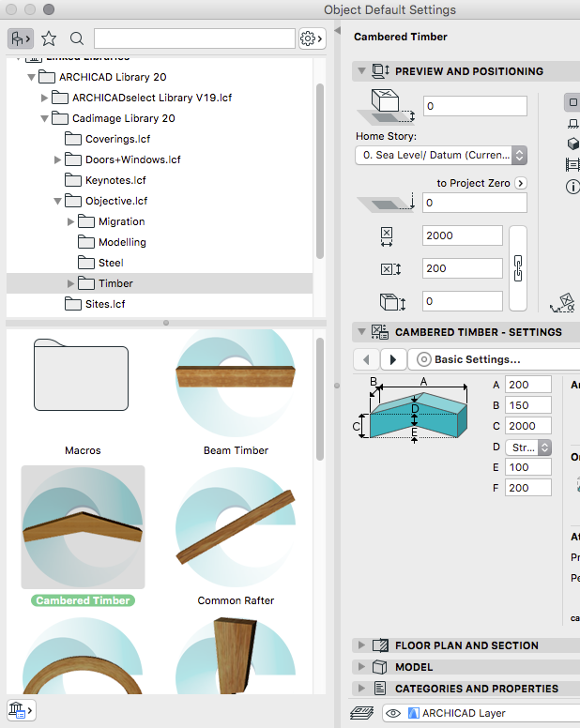This screenshot has width=580, height=728.
Task: Collapse the ARCHICAD Library 20 folder
Action: coord(31,77)
